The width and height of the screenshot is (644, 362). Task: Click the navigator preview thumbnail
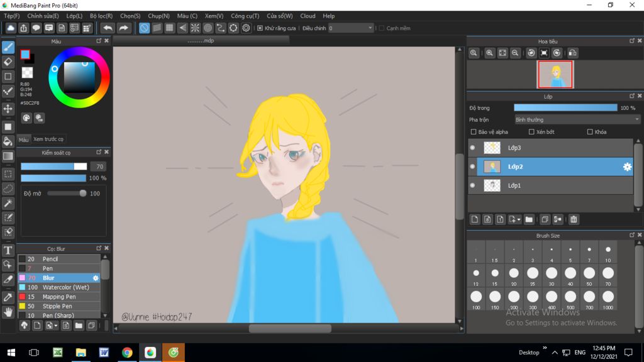(555, 74)
